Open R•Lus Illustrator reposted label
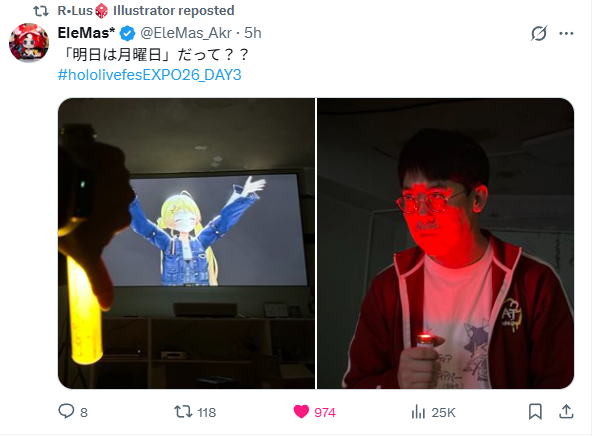This screenshot has width=599, height=436. [146, 11]
